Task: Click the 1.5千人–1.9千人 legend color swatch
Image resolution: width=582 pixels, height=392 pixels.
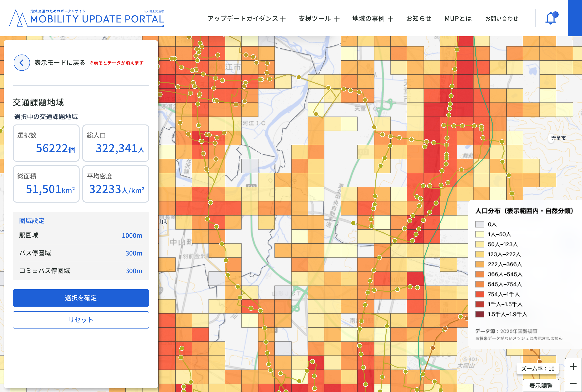Action: 479,314
